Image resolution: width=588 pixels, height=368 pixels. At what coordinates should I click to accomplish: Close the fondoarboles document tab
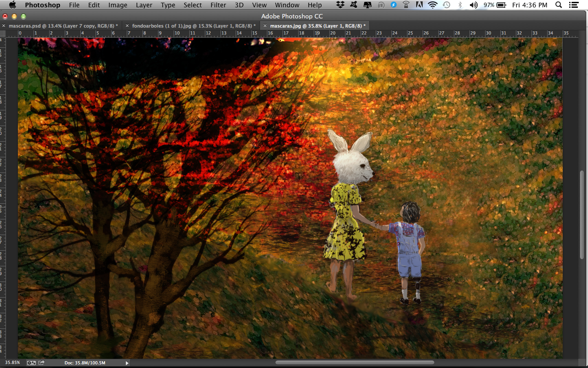[x=127, y=26]
